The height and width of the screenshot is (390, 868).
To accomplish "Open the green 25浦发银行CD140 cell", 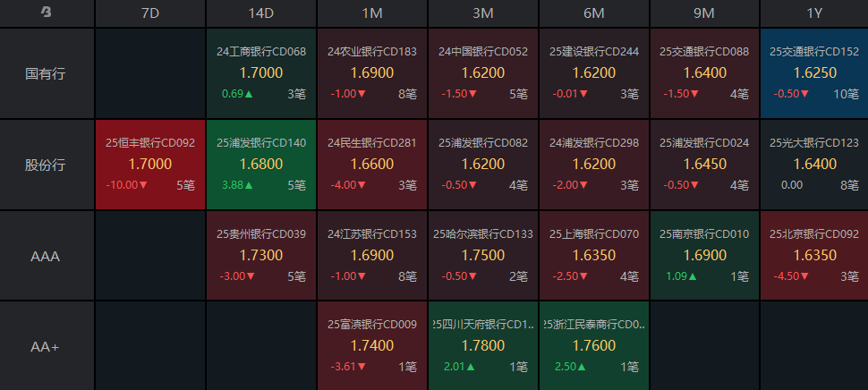I will pyautogui.click(x=260, y=165).
